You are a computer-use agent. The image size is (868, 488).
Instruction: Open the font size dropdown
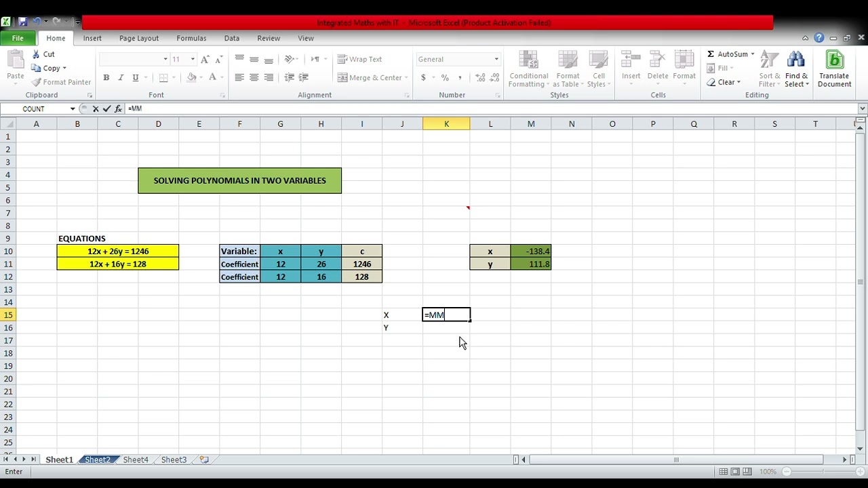click(x=193, y=59)
